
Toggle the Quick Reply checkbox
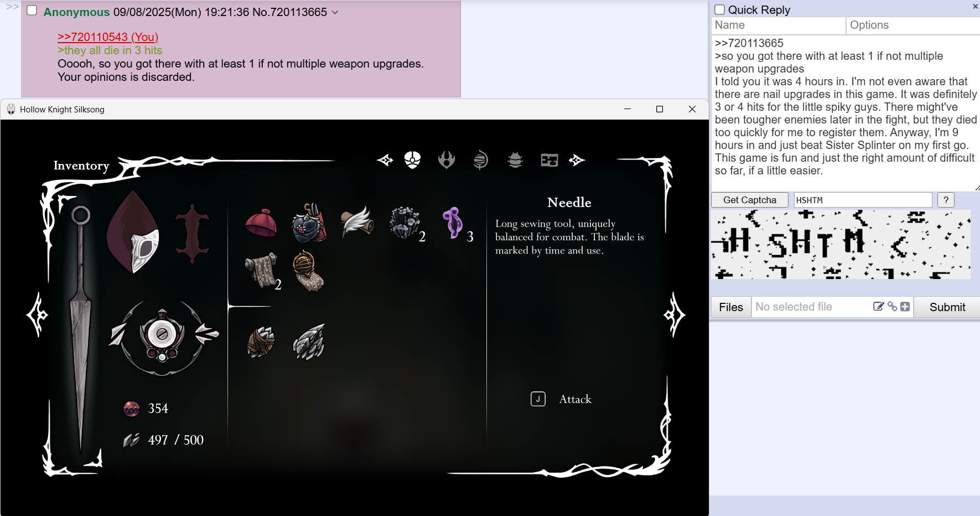(x=720, y=9)
